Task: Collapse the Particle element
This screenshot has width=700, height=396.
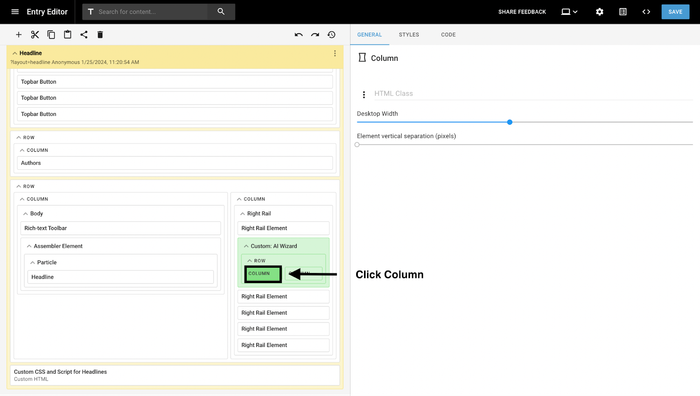Action: [32, 263]
